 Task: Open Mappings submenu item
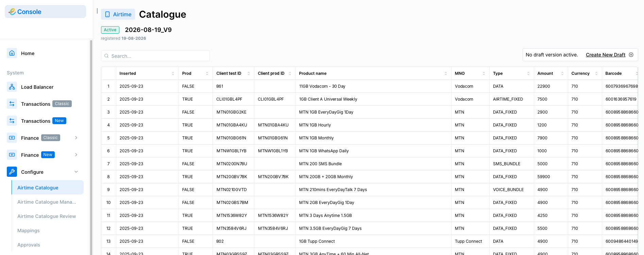tap(29, 231)
